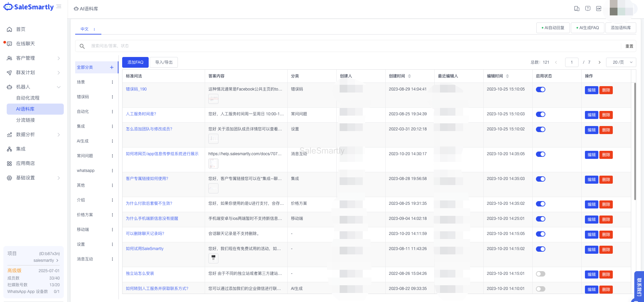Screen dimensions: 644x302
Task: Open 在线聊天 via its chat bubble icon
Action: (9, 44)
